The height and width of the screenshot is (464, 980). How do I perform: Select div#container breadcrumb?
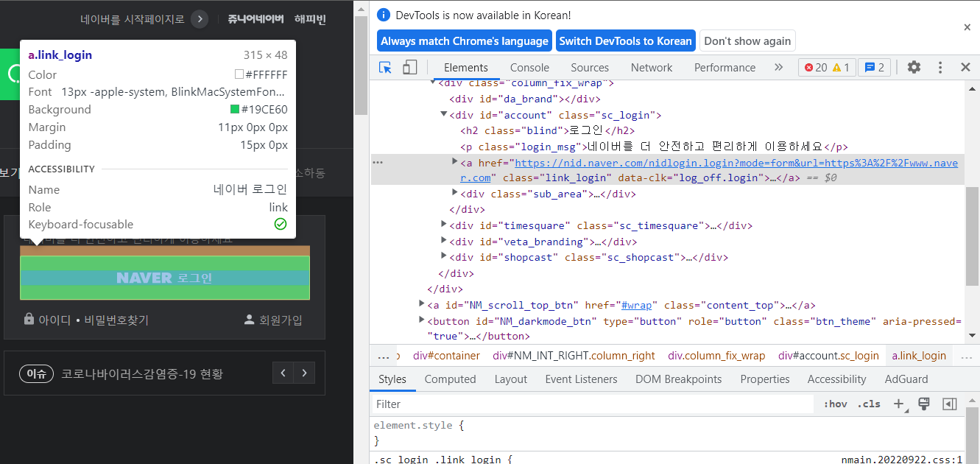(x=446, y=356)
